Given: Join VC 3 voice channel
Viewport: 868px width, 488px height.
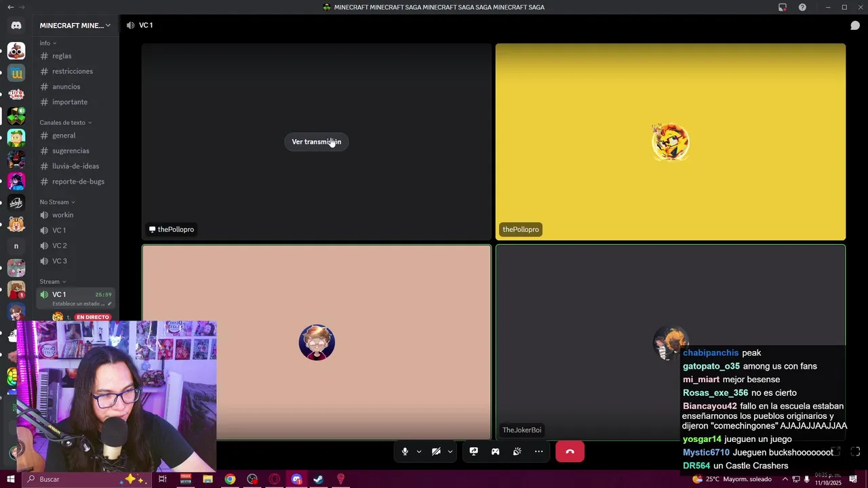Looking at the screenshot, I should (x=76, y=261).
